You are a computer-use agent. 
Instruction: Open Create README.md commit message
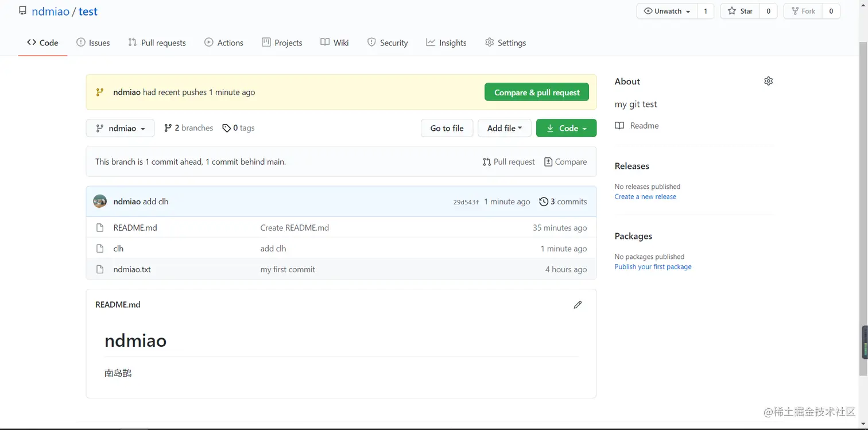point(294,228)
